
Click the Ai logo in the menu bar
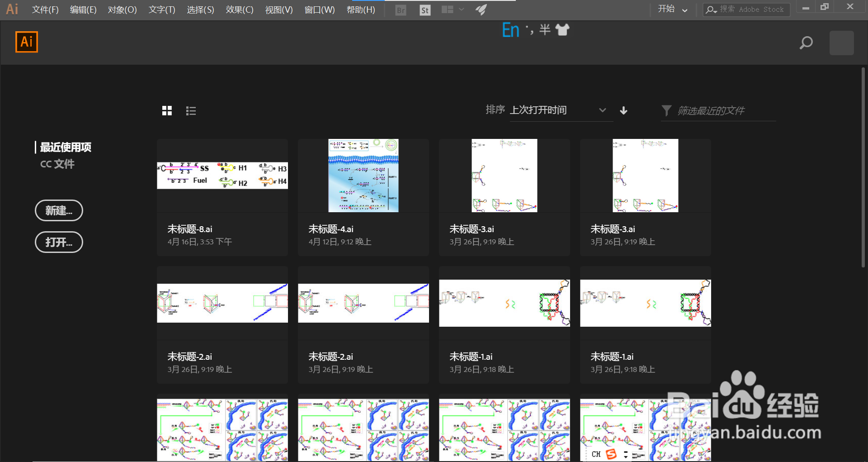tap(12, 9)
